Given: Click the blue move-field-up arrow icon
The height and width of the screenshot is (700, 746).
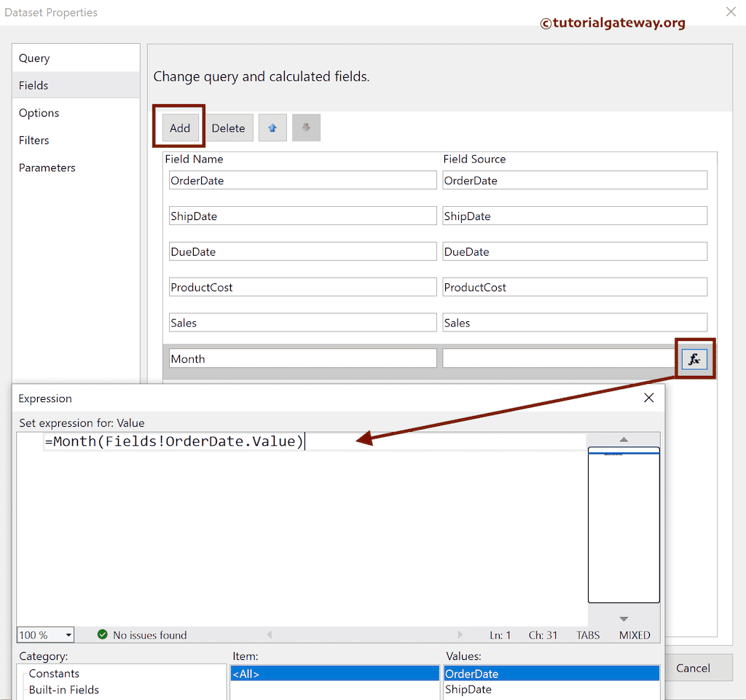Looking at the screenshot, I should click(x=272, y=127).
